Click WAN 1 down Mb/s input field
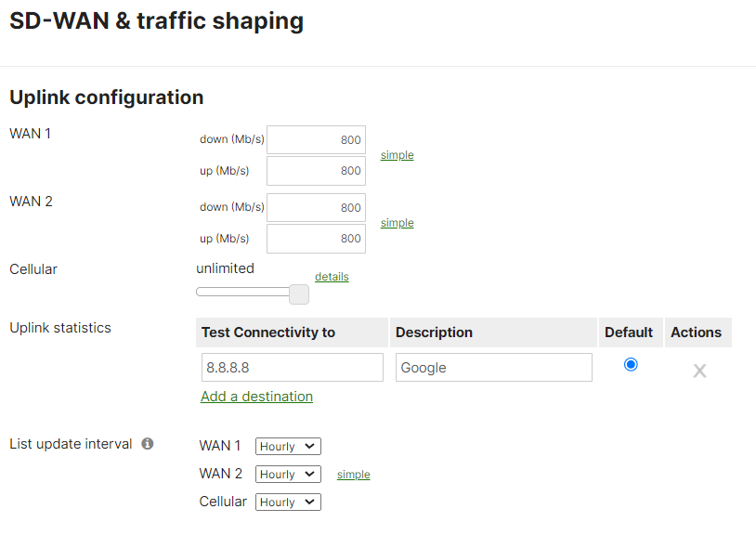The image size is (756, 535). (x=316, y=139)
